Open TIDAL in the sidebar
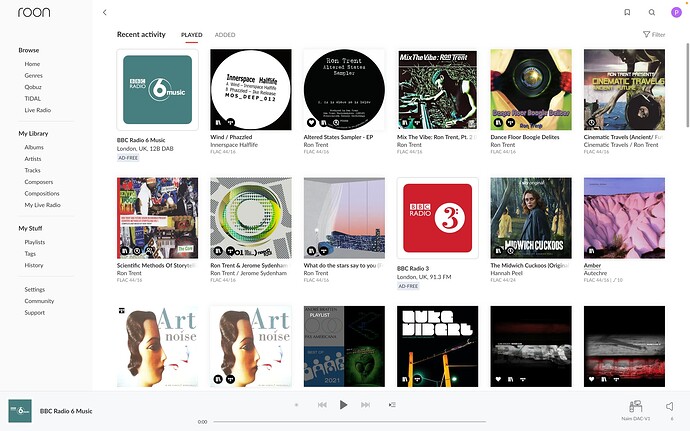The width and height of the screenshot is (690, 431). tap(33, 99)
